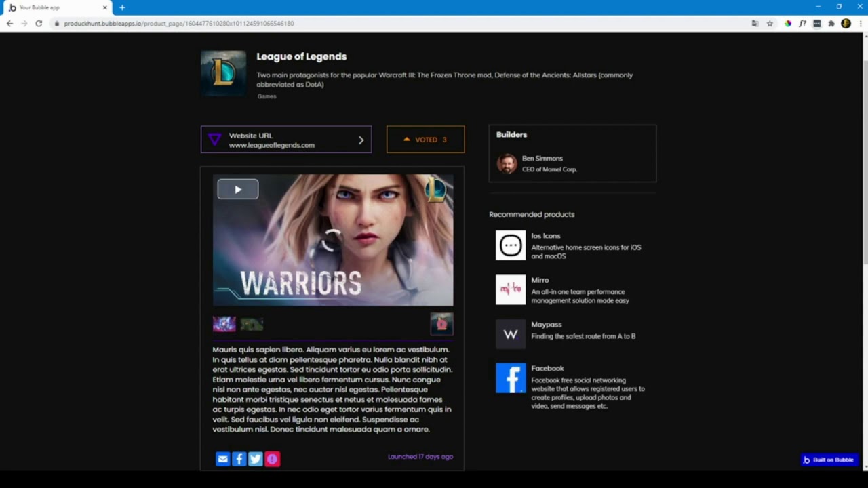Click the Recommended products heading
Viewport: 868px width, 488px height.
(532, 214)
